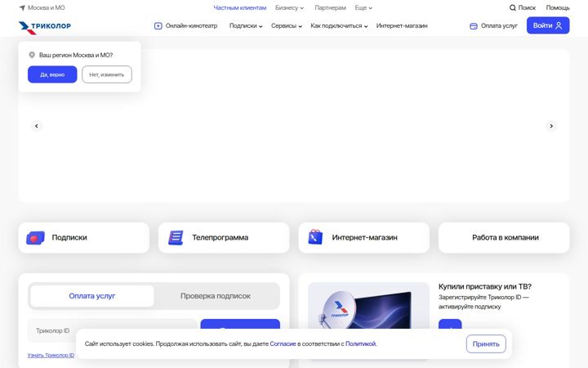Click Купили приставку или ТВ? heading
Screen dimensions: 588x368
click(485, 286)
